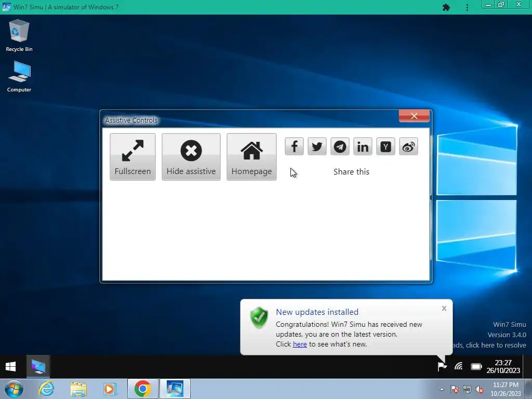Click the Windows 10 start logo in dark taskbar
Viewport: 532px width, 399px height.
[10, 366]
